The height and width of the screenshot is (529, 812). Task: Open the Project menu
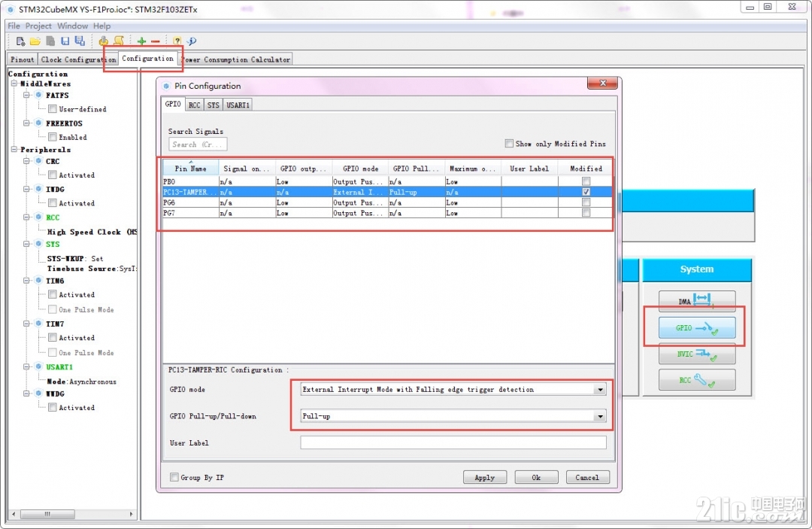point(38,26)
